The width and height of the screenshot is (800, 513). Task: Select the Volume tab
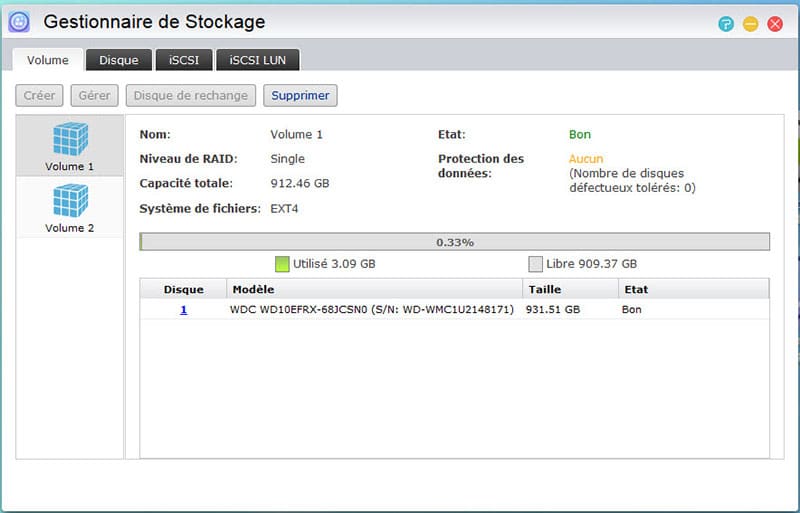click(47, 60)
